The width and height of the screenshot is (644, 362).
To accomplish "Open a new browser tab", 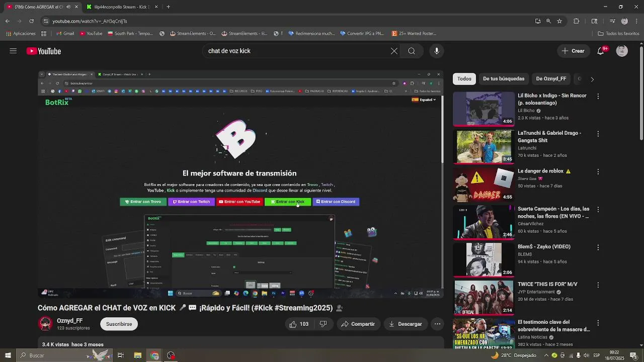I will [x=168, y=7].
